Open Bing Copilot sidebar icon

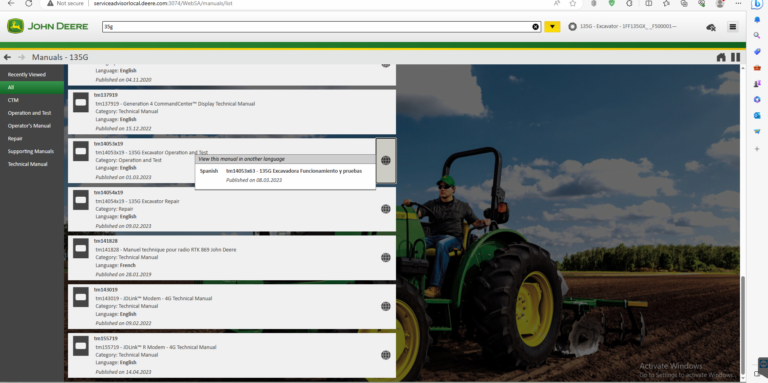coord(757,4)
